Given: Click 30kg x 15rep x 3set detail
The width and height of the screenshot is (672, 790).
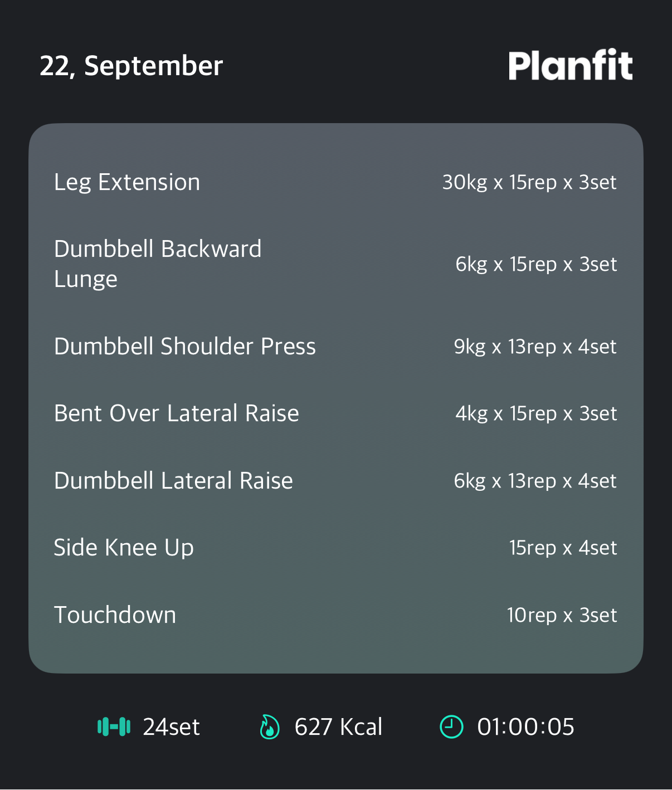Looking at the screenshot, I should [x=529, y=182].
